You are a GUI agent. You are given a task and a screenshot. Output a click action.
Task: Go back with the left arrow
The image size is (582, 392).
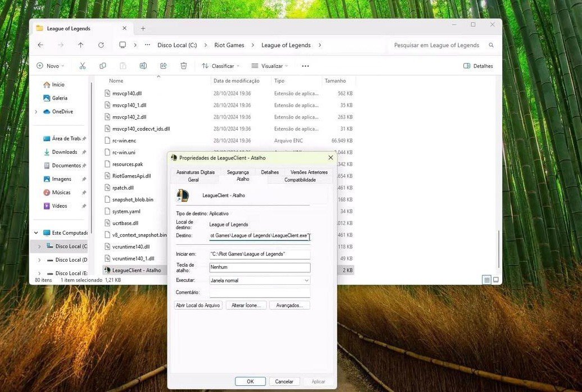point(40,45)
